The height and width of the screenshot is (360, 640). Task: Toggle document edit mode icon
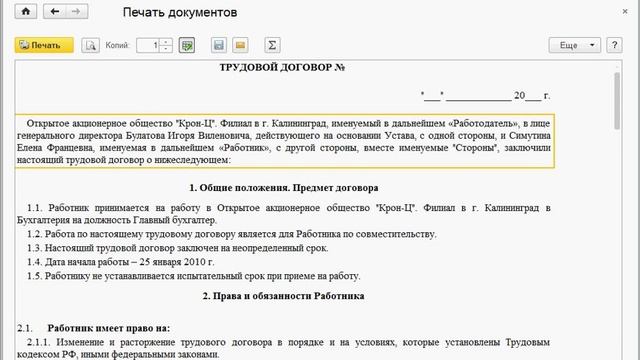tap(187, 45)
